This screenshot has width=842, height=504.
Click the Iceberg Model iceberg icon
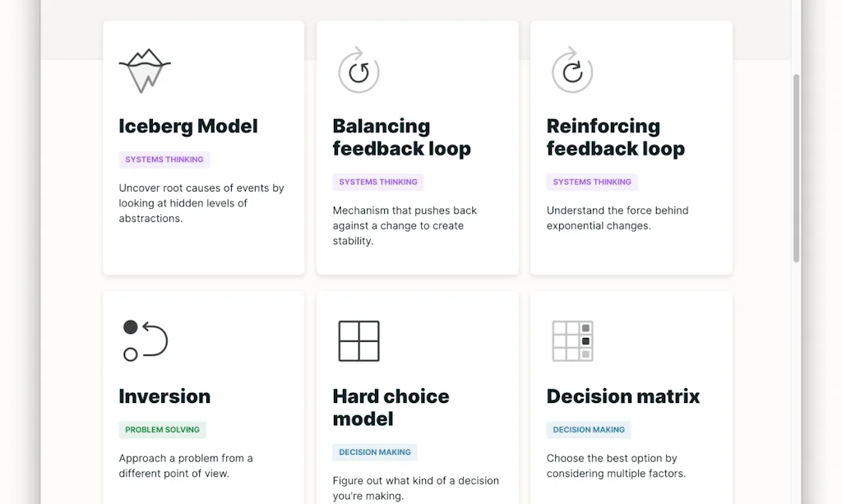point(146,71)
